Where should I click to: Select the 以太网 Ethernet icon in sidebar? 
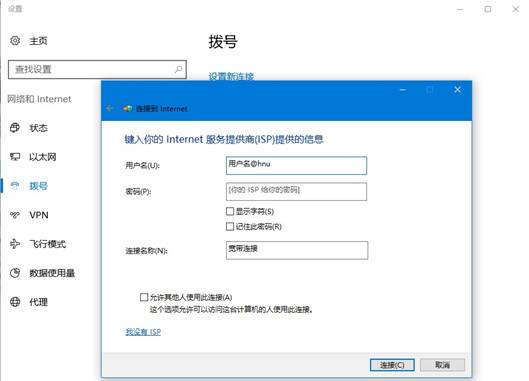(15, 157)
